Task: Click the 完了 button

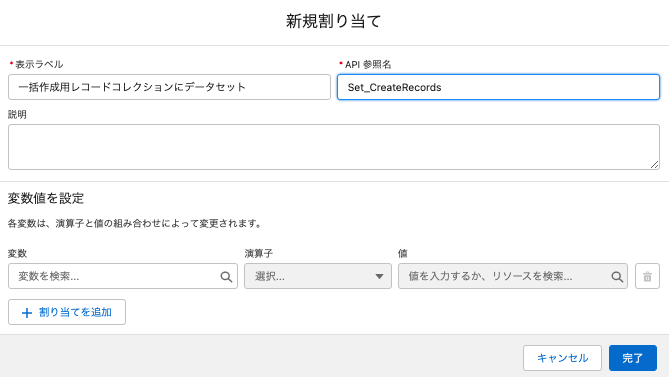Action: (x=633, y=358)
